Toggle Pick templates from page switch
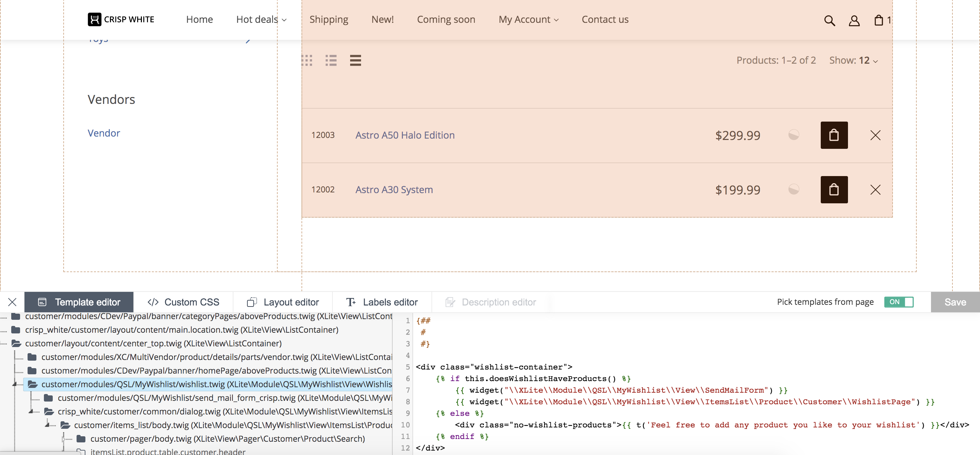This screenshot has width=980, height=455. point(899,302)
